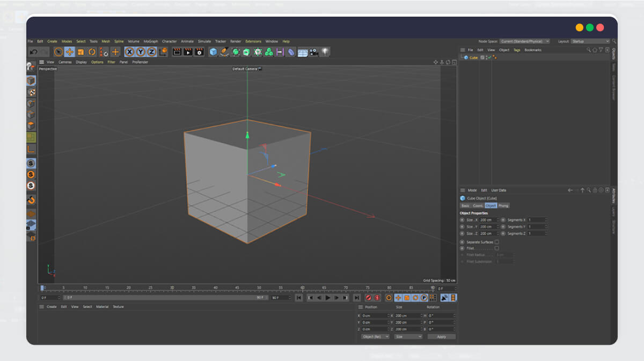Select the Live Selection tool
The width and height of the screenshot is (644, 361).
(x=58, y=51)
